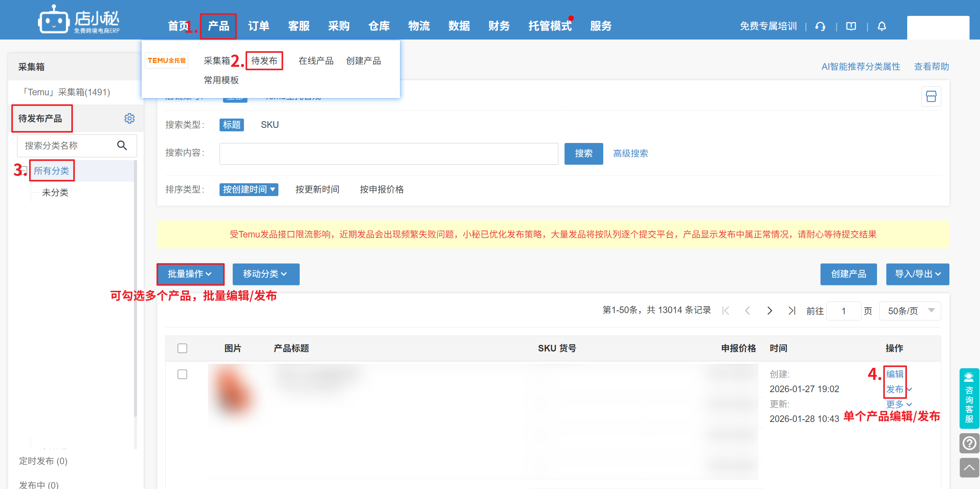Open the 50条/页 page size selector
This screenshot has height=489, width=980.
coord(910,311)
